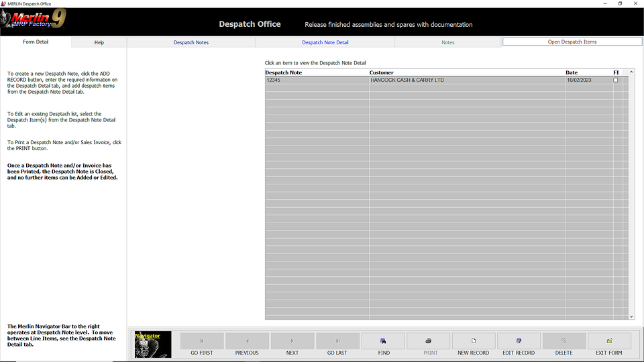This screenshot has width=644, height=362.
Task: Click the New Record page icon
Action: pos(474,341)
